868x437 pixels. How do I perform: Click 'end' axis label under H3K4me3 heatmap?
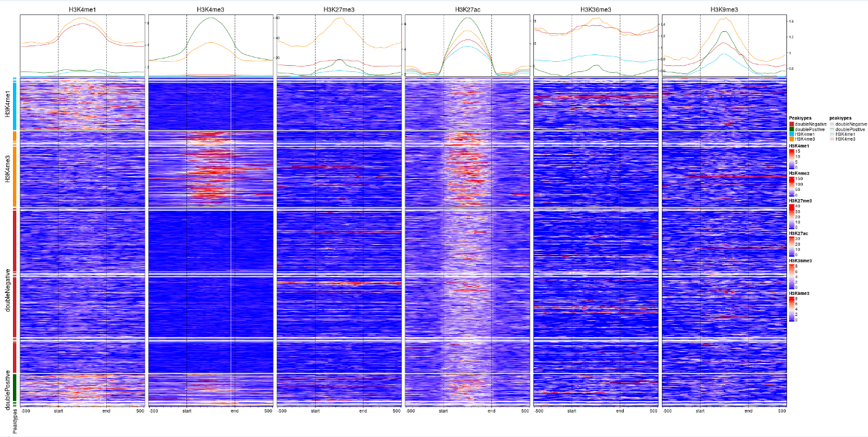click(235, 411)
